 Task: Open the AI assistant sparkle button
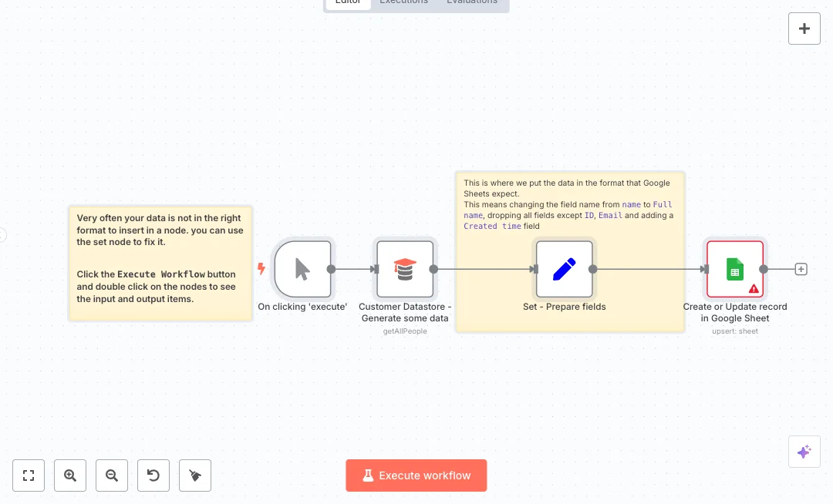coord(804,452)
